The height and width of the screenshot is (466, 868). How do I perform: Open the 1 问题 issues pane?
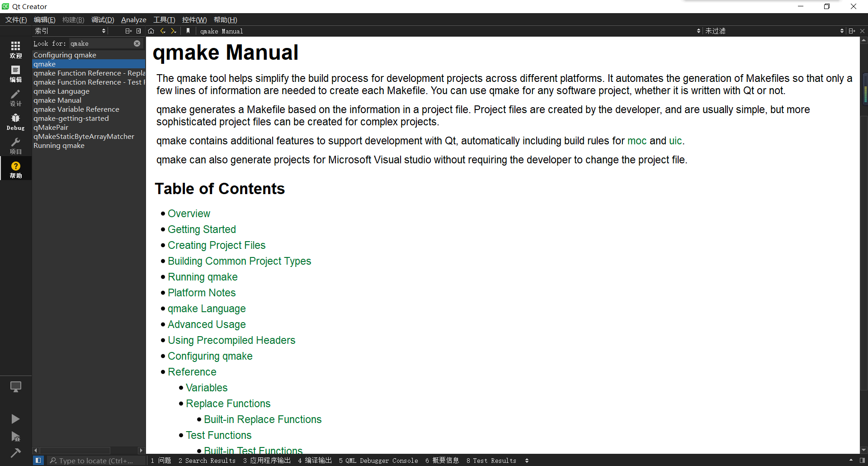[161, 461]
